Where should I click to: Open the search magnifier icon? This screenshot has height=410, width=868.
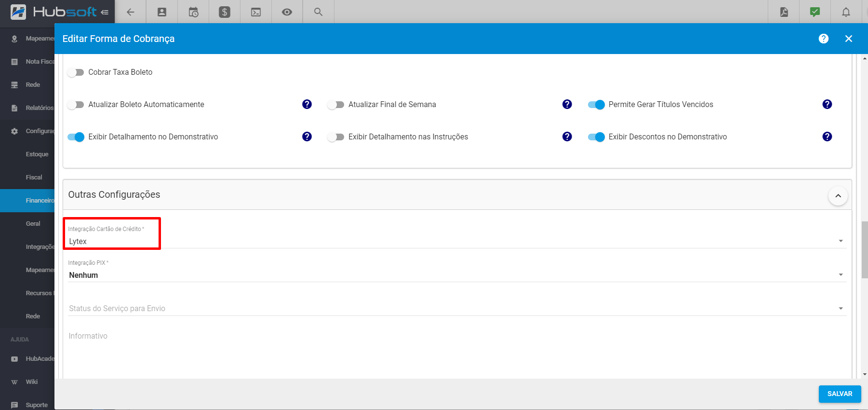coord(318,12)
